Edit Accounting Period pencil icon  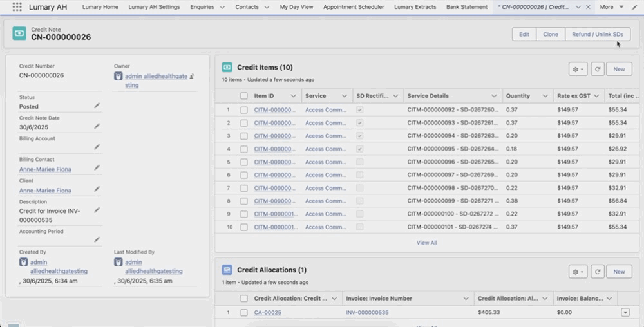click(x=97, y=239)
